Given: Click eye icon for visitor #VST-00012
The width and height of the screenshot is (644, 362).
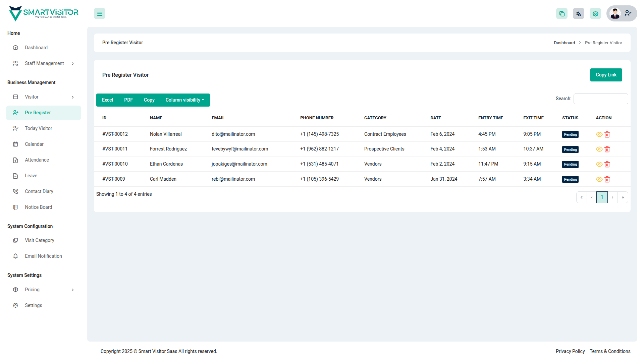Looking at the screenshot, I should [599, 134].
